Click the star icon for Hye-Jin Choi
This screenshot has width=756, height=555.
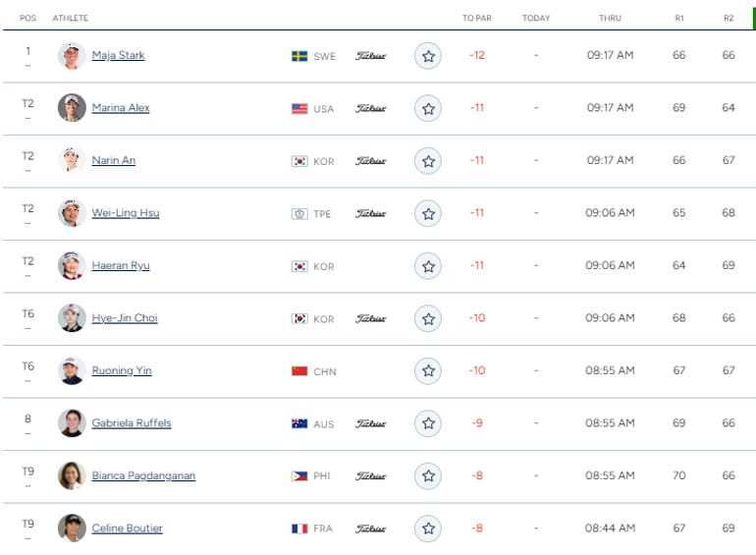428,318
